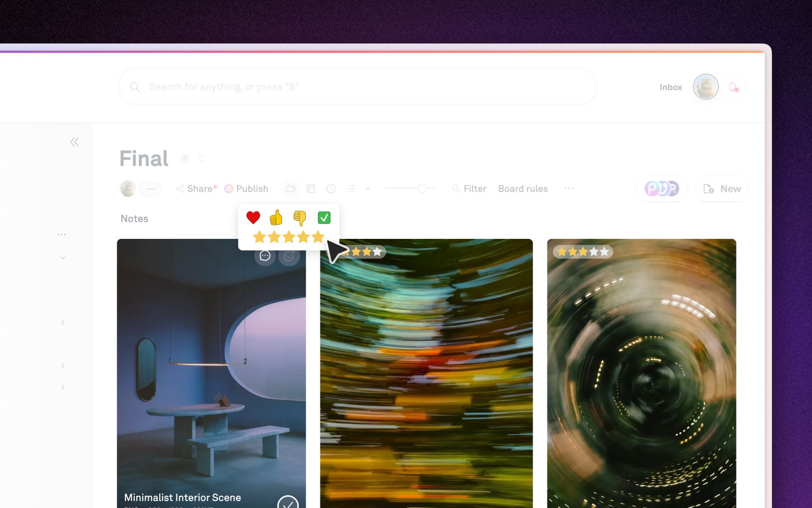Pick the thumbs down reaction
Viewport: 812px width, 508px height.
point(299,218)
